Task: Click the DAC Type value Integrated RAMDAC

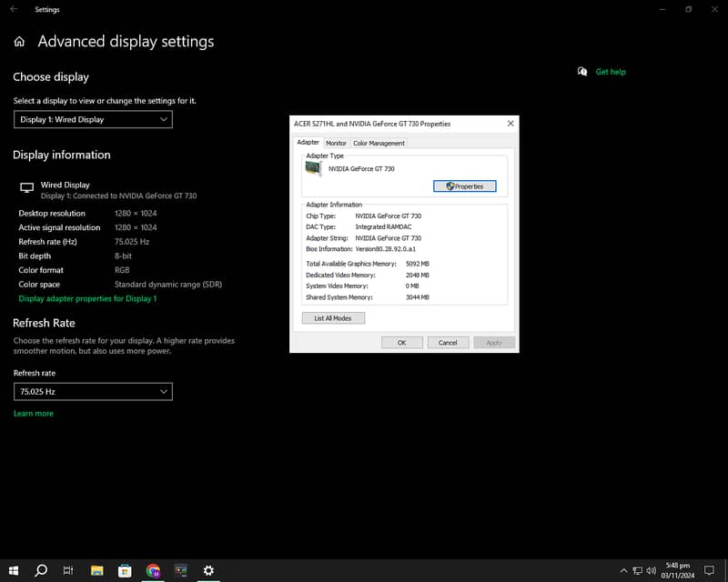Action: tap(383, 227)
